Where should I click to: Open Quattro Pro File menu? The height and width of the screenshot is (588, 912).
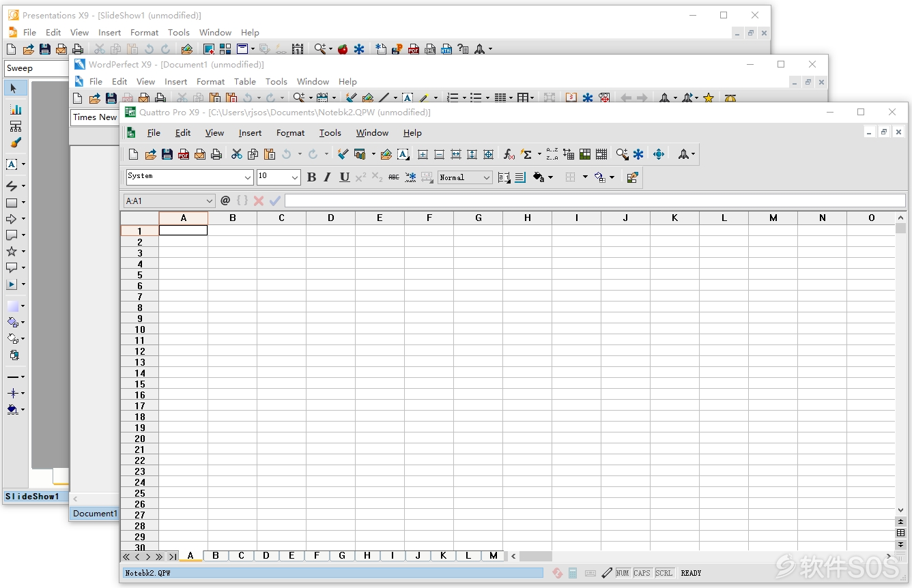click(x=154, y=133)
